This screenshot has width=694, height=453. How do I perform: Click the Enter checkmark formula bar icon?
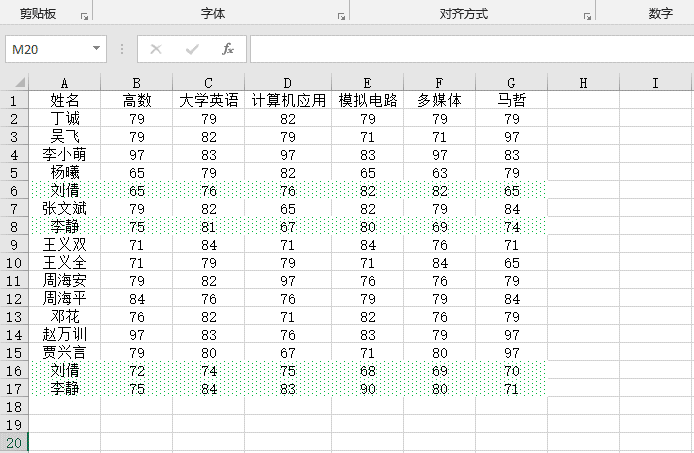pyautogui.click(x=192, y=49)
